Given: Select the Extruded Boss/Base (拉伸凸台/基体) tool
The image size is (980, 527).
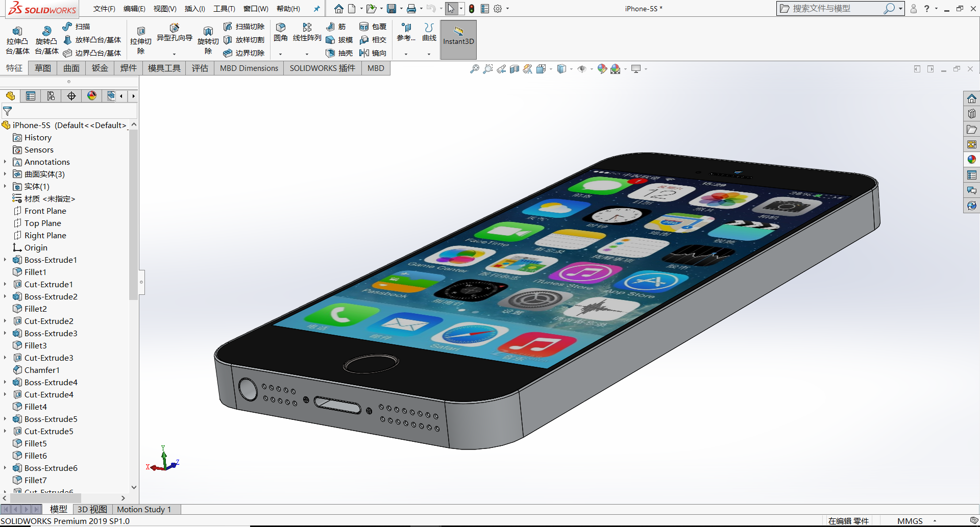Looking at the screenshot, I should coord(17,40).
